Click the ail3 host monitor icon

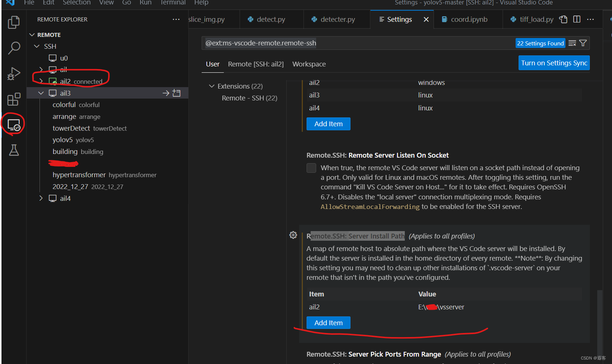53,93
